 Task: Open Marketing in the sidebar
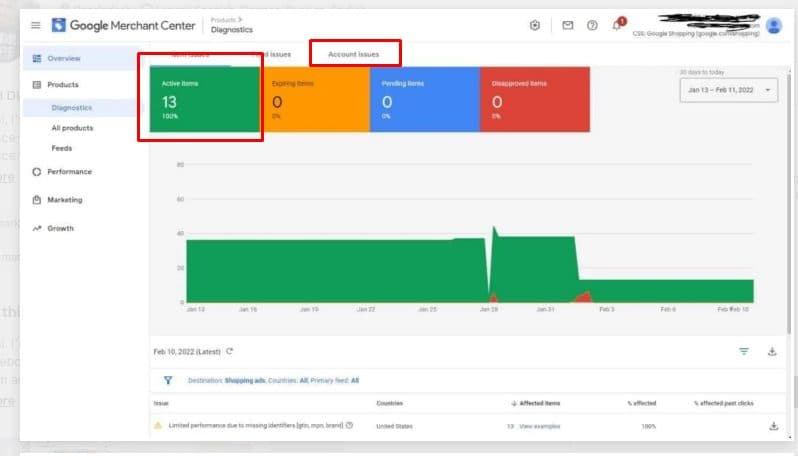click(65, 200)
